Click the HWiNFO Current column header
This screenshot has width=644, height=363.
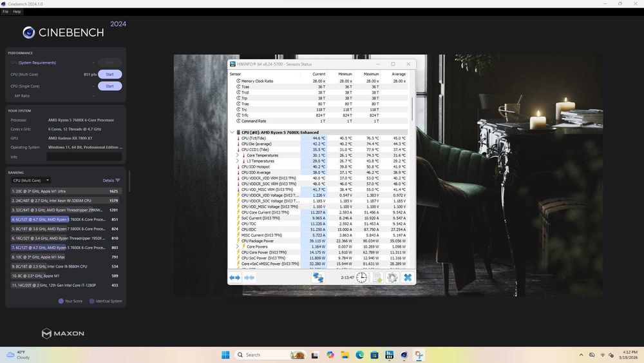[x=314, y=74]
